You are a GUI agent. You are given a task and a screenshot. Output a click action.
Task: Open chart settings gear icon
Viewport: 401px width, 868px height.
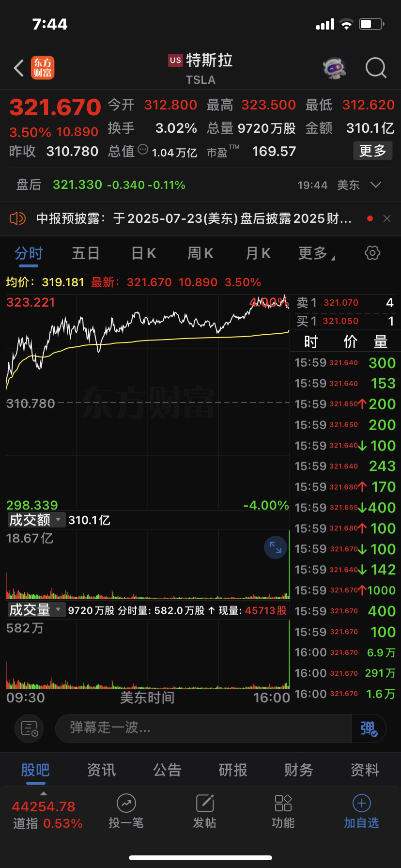[x=372, y=253]
